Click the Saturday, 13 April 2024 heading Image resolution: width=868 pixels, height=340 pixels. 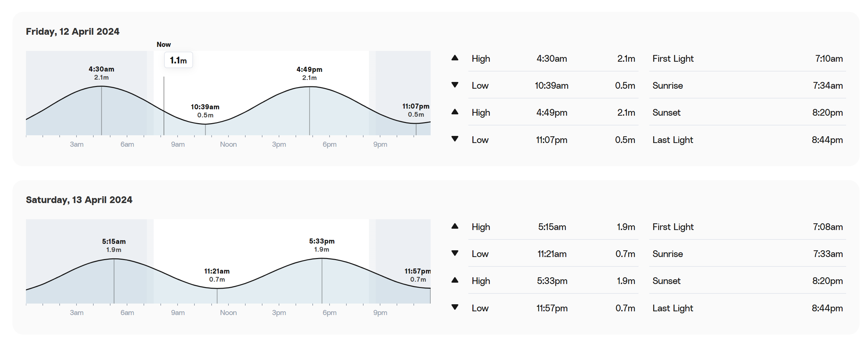click(79, 200)
